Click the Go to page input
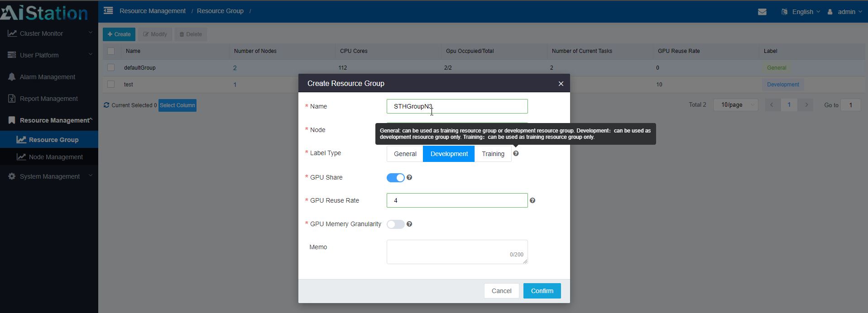The width and height of the screenshot is (868, 313). click(x=851, y=105)
